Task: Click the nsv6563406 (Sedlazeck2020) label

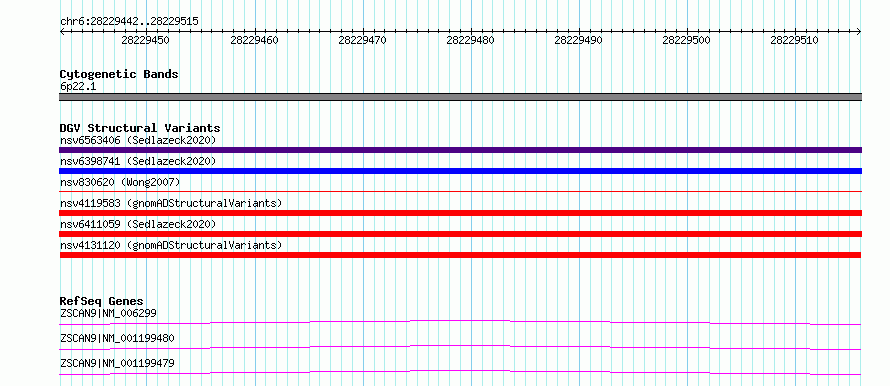Action: point(138,140)
